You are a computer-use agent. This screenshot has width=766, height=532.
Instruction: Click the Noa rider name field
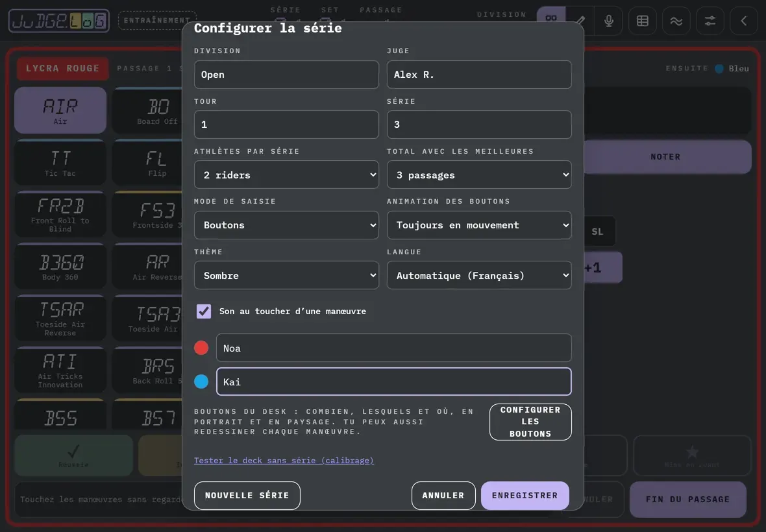click(394, 348)
